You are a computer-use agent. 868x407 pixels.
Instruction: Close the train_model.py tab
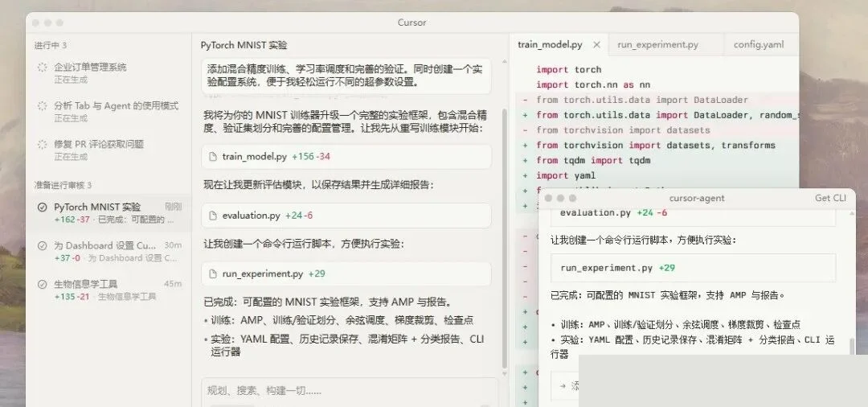coord(596,45)
